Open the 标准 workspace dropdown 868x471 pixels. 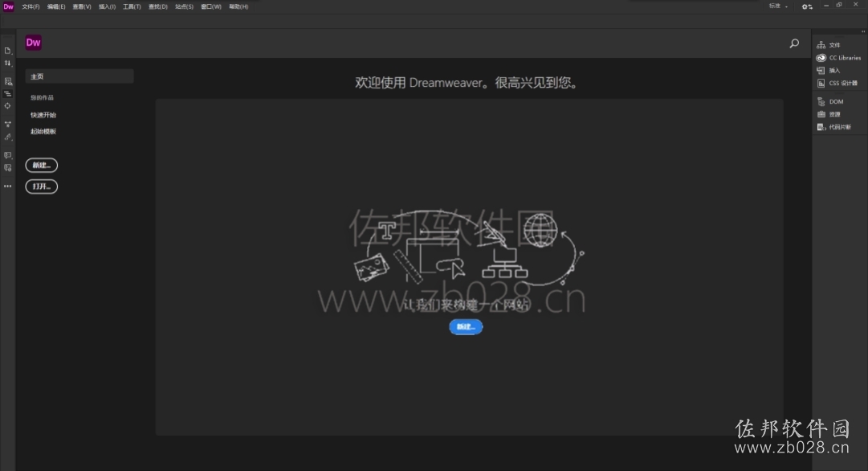(778, 6)
